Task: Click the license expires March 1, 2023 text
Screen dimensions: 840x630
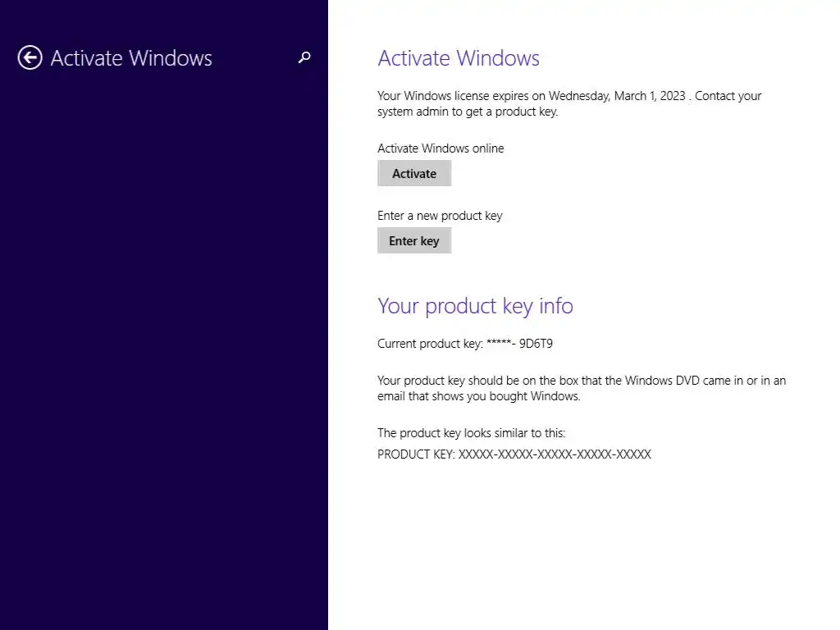Action: [x=569, y=103]
